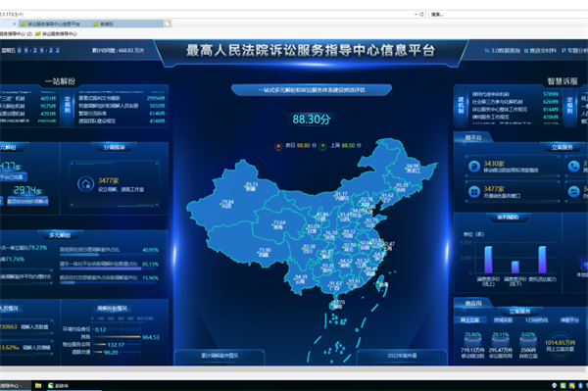588x391 pixels.
Task: Click the red up-arrow icon beside 88.80分
Action: pyautogui.click(x=278, y=146)
